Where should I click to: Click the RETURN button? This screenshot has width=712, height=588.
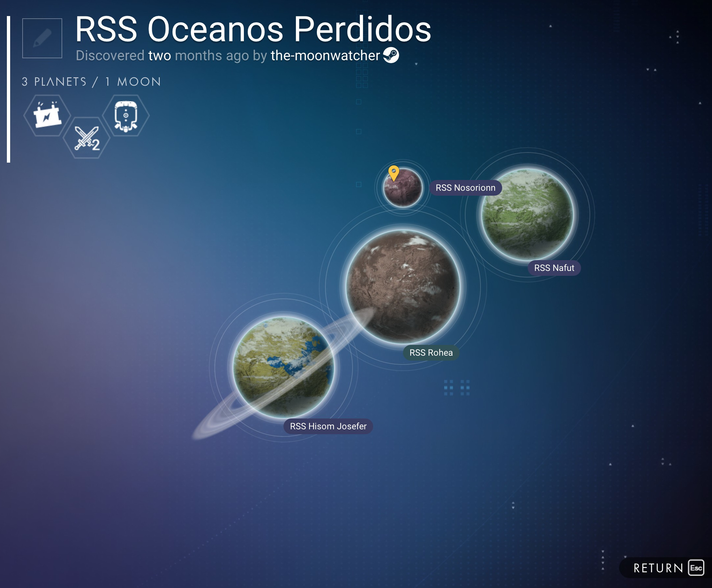point(666,568)
